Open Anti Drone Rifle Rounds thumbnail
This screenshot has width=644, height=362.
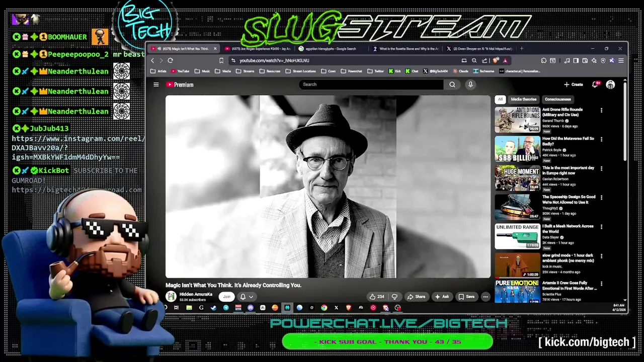[517, 119]
